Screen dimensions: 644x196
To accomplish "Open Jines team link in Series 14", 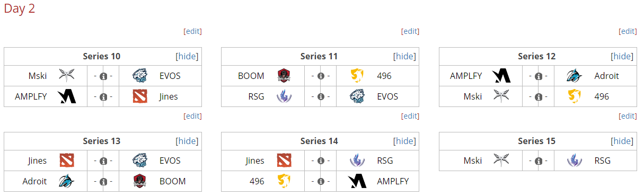I will [255, 161].
